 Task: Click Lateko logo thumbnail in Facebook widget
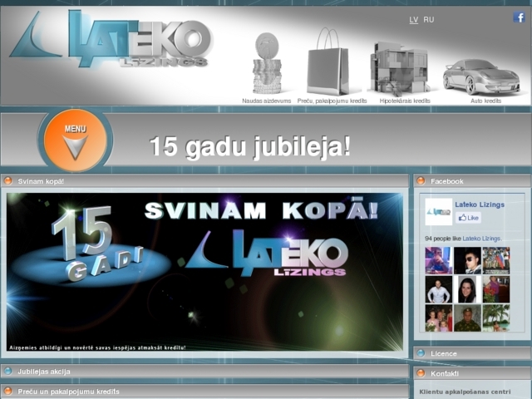[439, 212]
